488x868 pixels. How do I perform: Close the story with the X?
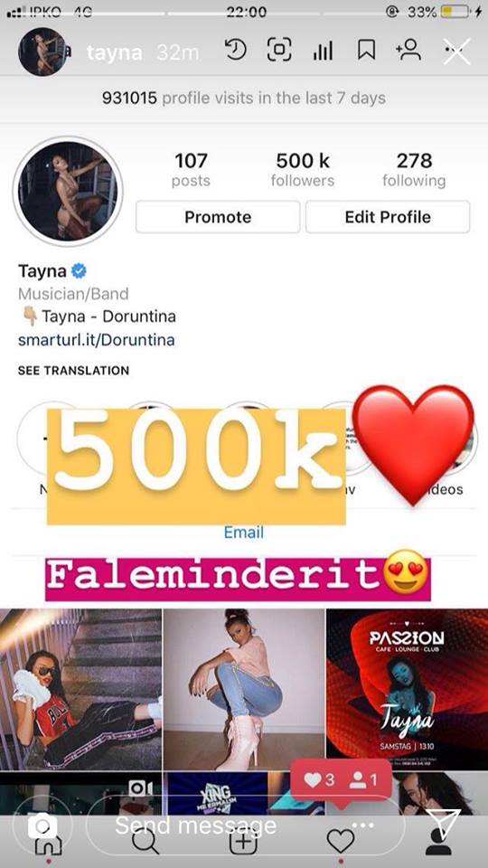pyautogui.click(x=457, y=52)
